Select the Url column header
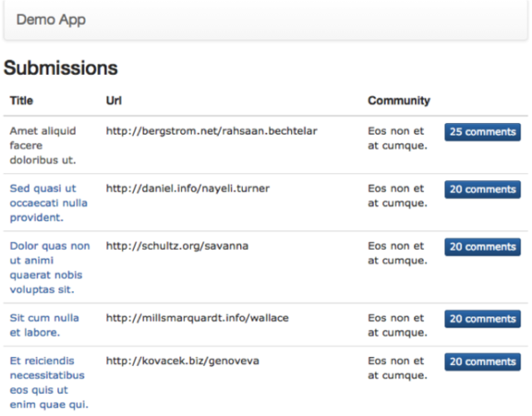Screen dimensions: 532x416 114,101
